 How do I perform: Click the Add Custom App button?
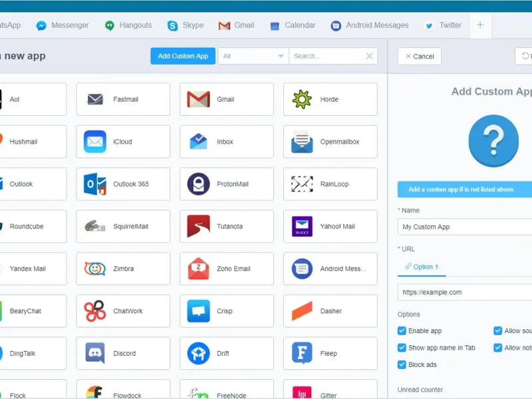(x=183, y=56)
